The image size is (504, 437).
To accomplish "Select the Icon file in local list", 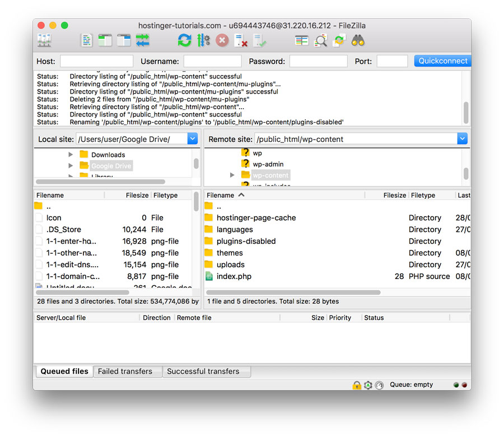I will pos(113,217).
